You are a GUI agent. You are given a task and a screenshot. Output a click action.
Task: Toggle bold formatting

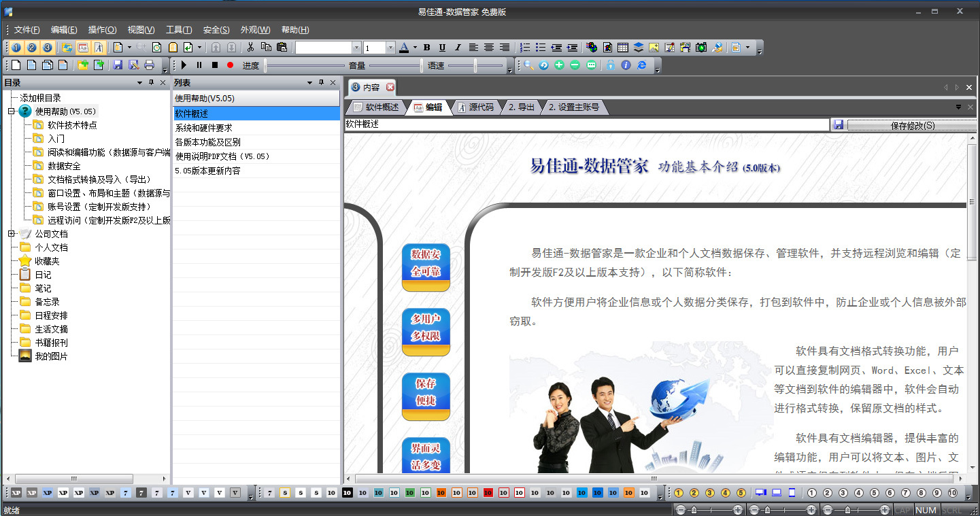[x=427, y=48]
